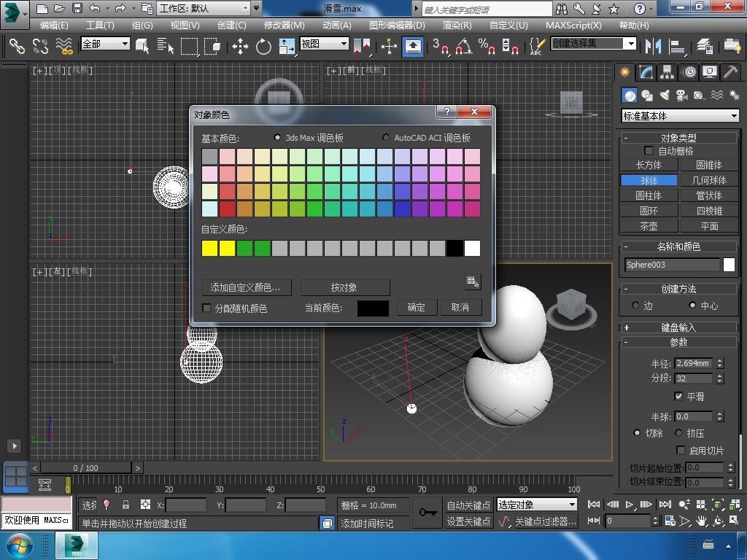Uncheck the 平滑 checkbox

pyautogui.click(x=679, y=396)
